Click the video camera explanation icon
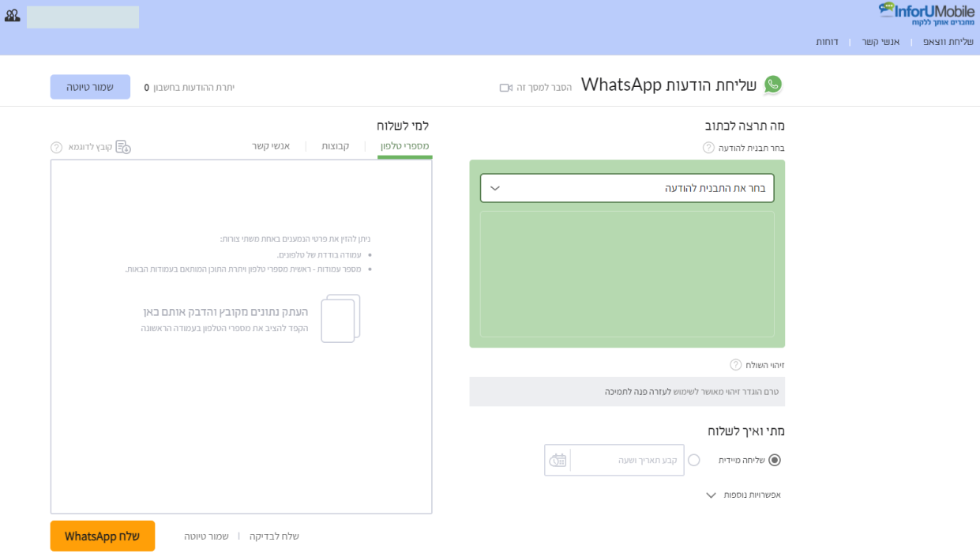This screenshot has width=980, height=557. click(x=506, y=88)
